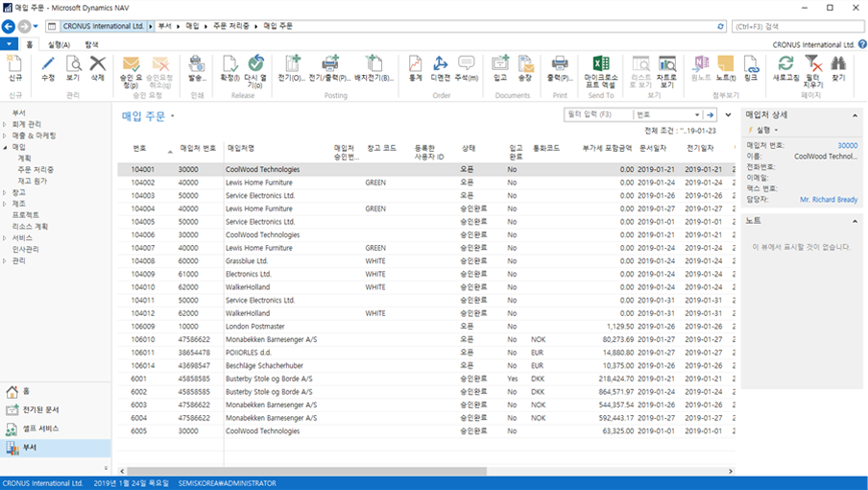This screenshot has height=490, width=868.
Task: Post with the 전기(O) icon
Action: tap(292, 68)
